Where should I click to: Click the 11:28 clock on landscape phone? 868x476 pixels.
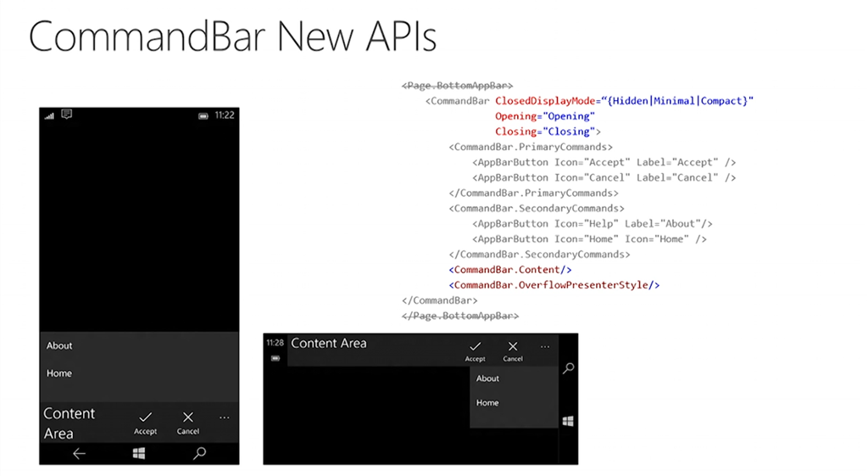click(x=275, y=343)
